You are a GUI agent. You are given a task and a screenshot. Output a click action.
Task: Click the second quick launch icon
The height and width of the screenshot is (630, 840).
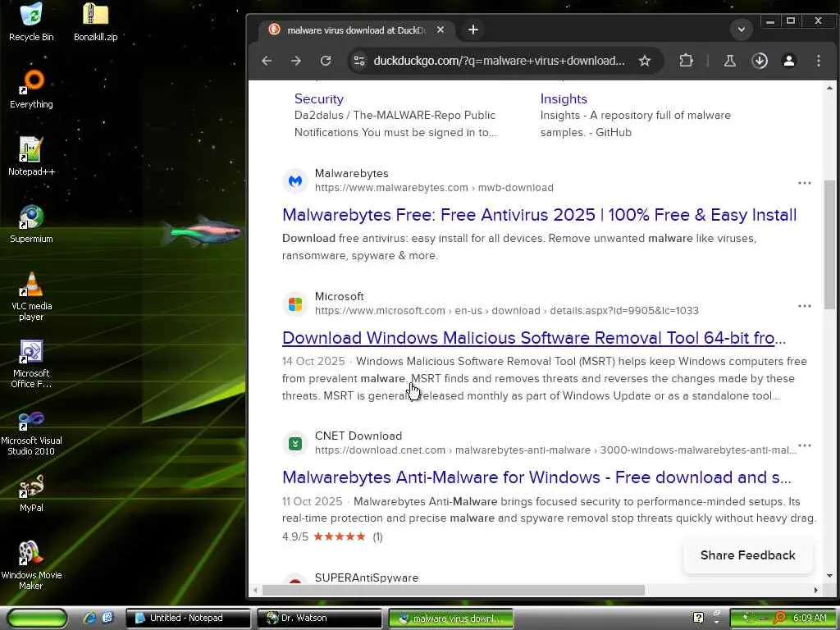(x=107, y=618)
